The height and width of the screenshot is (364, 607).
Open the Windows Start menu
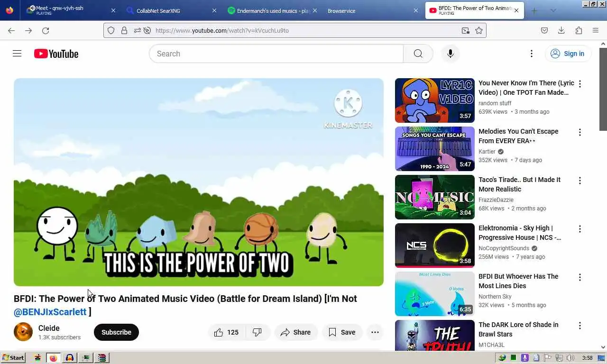(x=13, y=358)
